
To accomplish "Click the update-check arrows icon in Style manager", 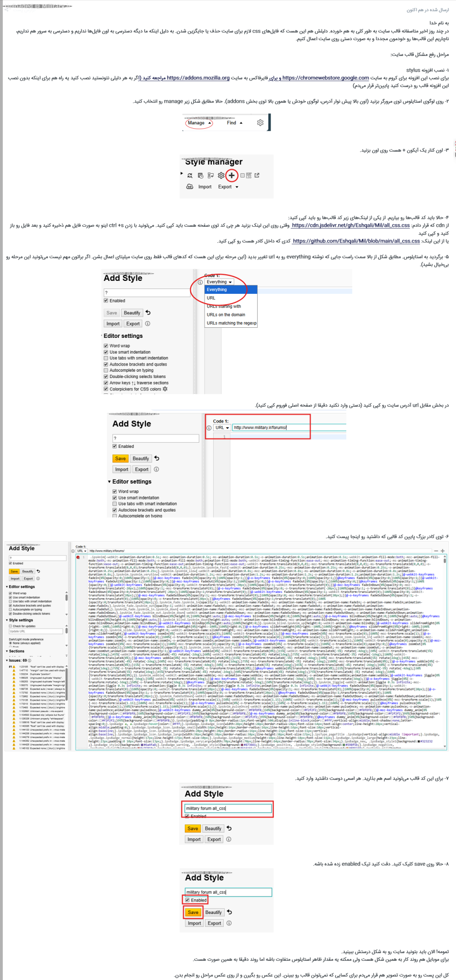I will click(190, 176).
